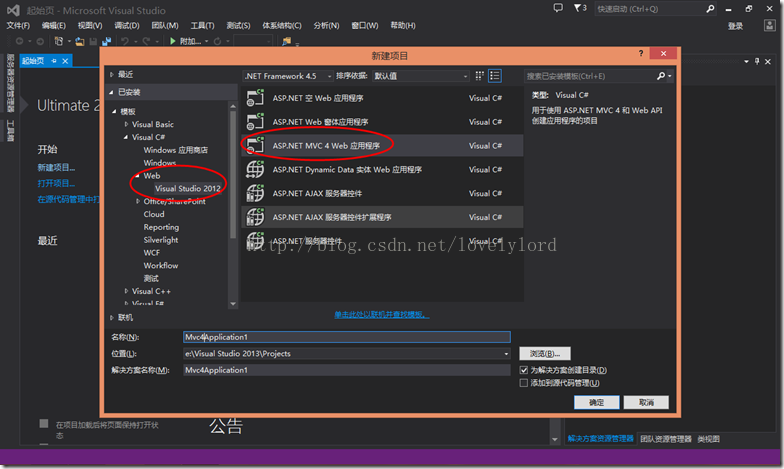Screen dimensions: 784x469
Task: Switch the template list to small icons view
Action: [x=480, y=76]
